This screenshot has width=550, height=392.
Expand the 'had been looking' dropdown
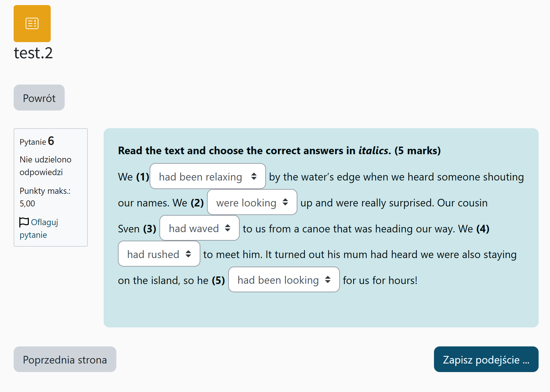pos(283,280)
